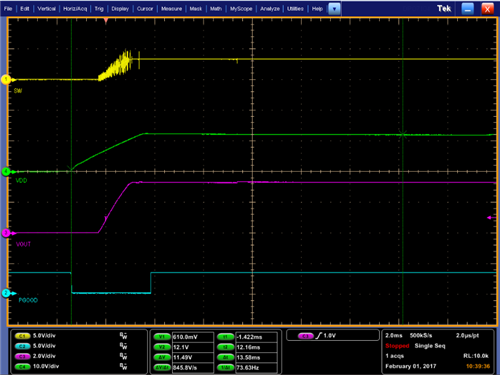Click the t1 cursor badge
Screen dimensions: 500x375
pos(226,337)
